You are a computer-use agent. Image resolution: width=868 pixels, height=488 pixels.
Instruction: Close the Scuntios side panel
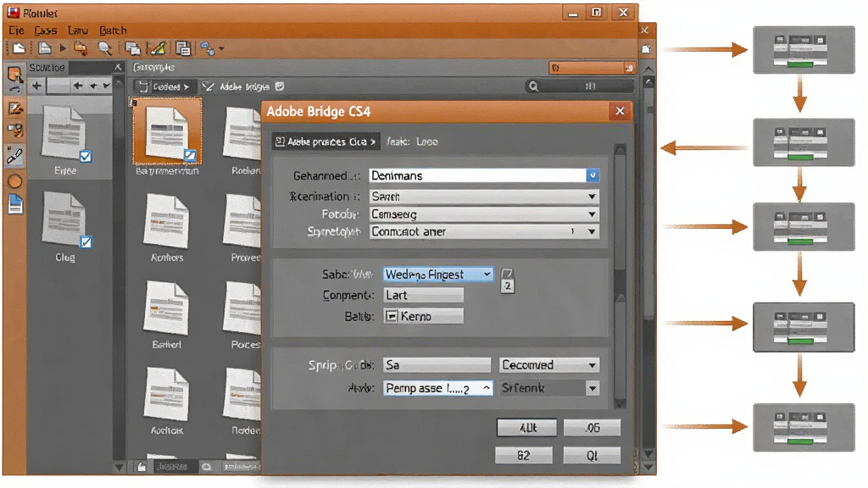point(118,67)
